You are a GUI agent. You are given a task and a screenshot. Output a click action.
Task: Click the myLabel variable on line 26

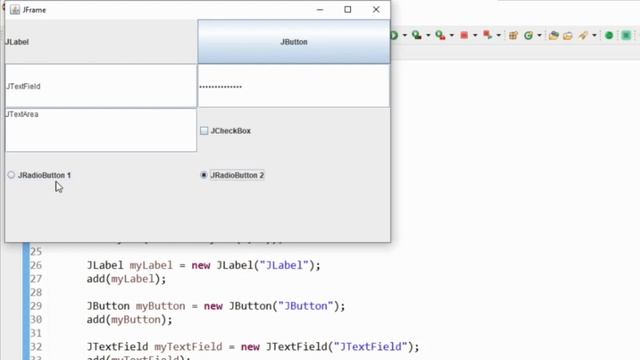tap(151, 265)
